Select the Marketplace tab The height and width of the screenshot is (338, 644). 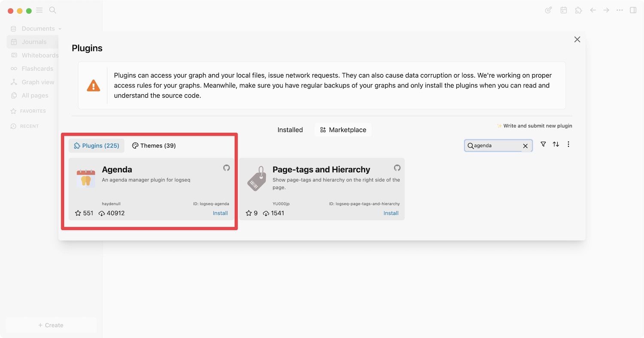pyautogui.click(x=343, y=130)
